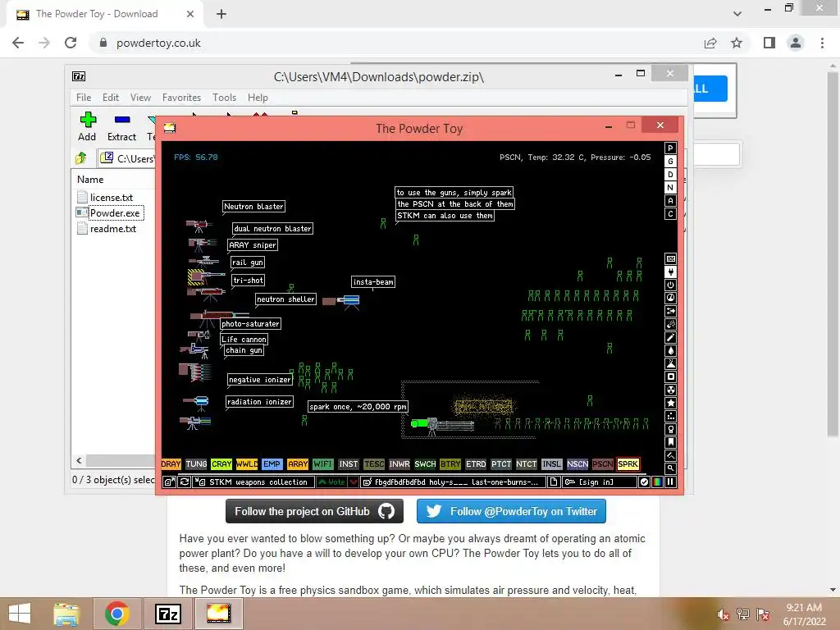The height and width of the screenshot is (630, 840).
Task: Go up one folder in 7-Zip
Action: (x=81, y=158)
